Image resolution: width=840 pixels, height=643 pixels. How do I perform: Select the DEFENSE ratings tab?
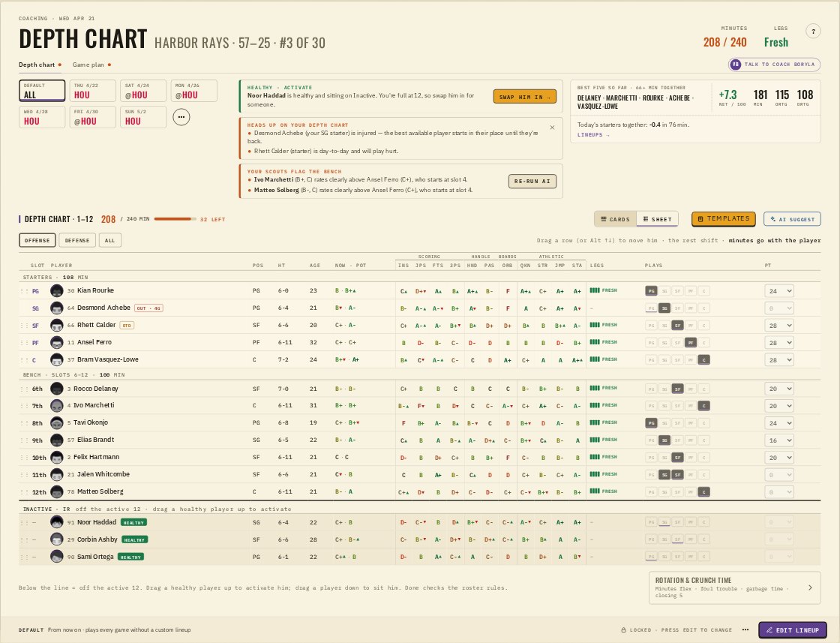click(77, 241)
